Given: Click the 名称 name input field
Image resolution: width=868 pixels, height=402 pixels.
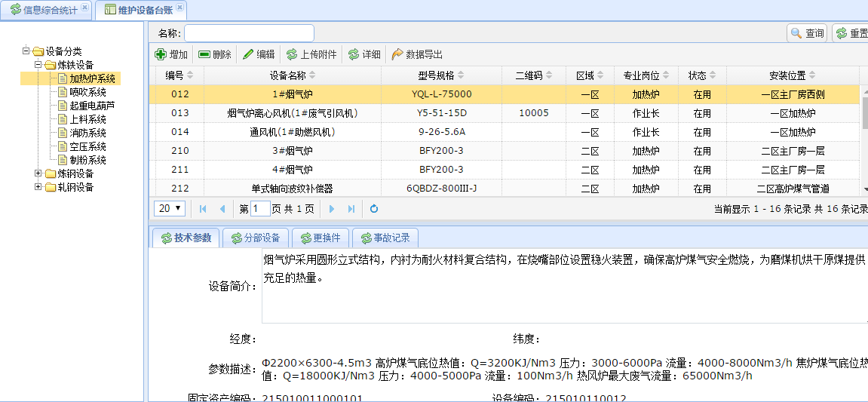Looking at the screenshot, I should [x=249, y=33].
